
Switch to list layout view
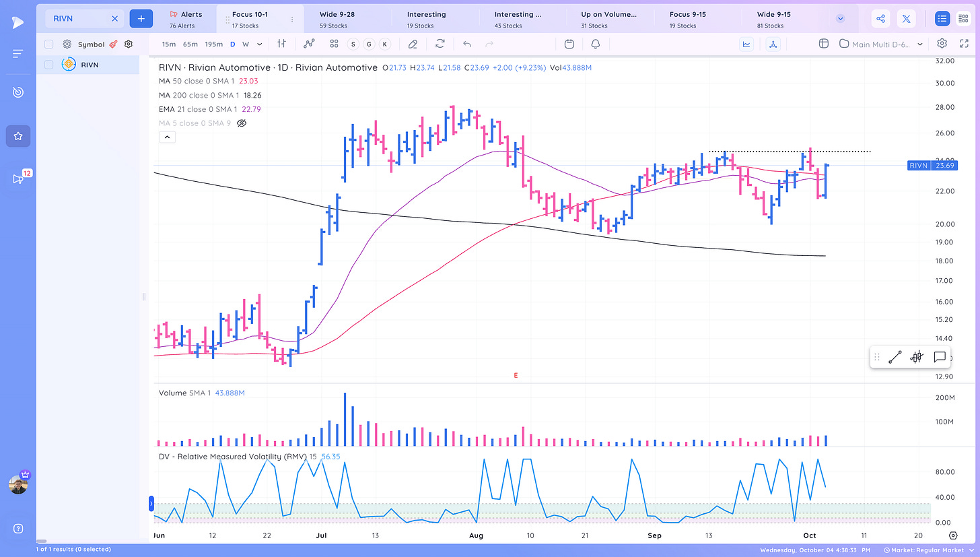point(942,19)
